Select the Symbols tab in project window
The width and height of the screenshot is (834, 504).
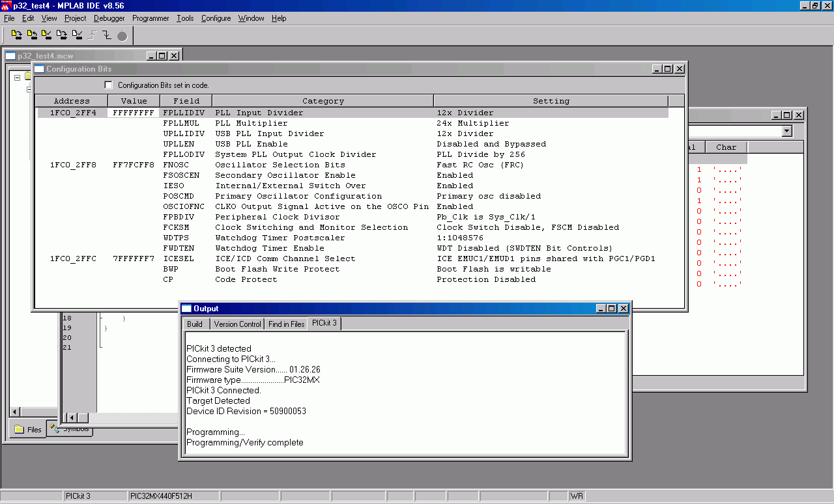(70, 430)
